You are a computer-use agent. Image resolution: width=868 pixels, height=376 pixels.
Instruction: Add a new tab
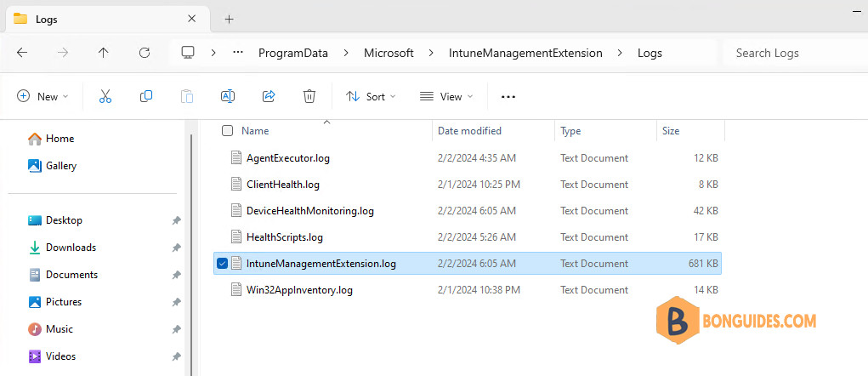[230, 20]
